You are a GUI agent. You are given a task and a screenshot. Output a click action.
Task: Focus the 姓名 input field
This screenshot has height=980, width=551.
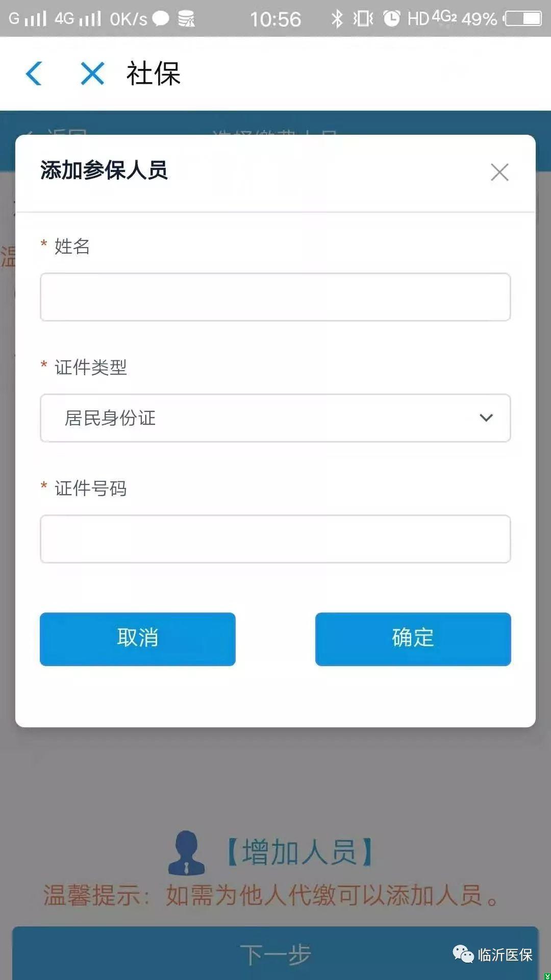[x=275, y=297]
